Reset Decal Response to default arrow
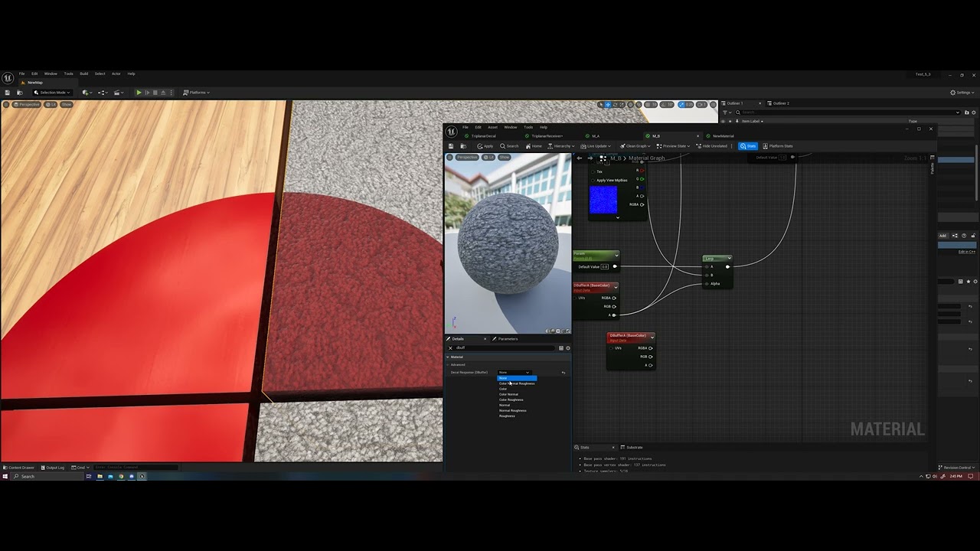The image size is (980, 551). [563, 373]
